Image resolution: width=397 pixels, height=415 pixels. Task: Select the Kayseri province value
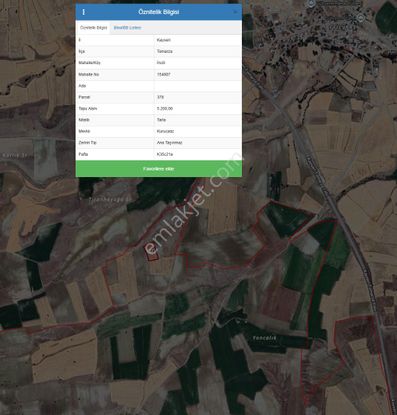tap(164, 40)
